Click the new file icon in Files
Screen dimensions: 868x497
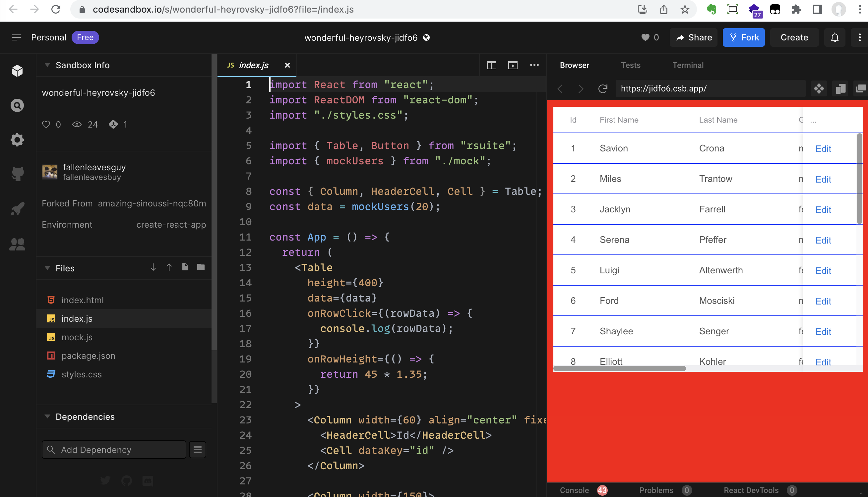(185, 267)
